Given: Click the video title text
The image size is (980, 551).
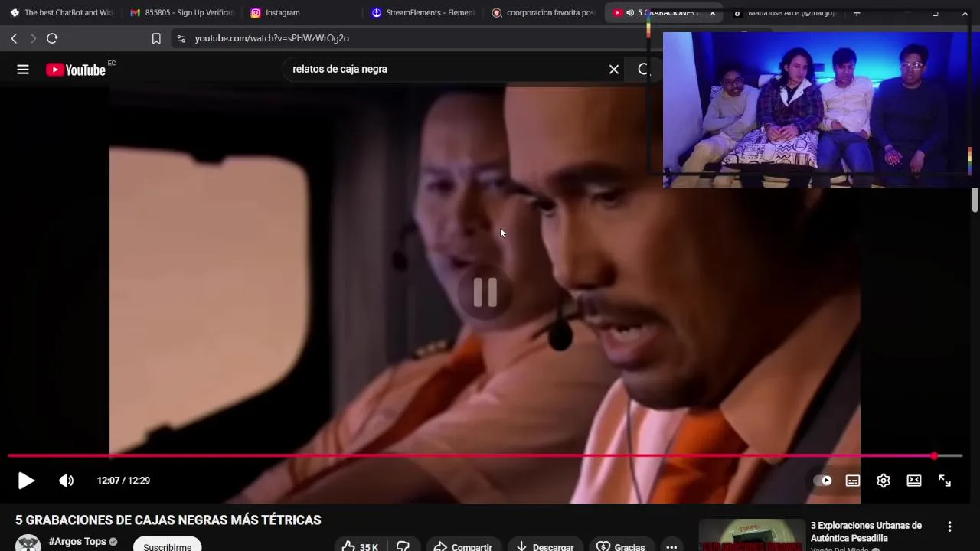Looking at the screenshot, I should 168,520.
